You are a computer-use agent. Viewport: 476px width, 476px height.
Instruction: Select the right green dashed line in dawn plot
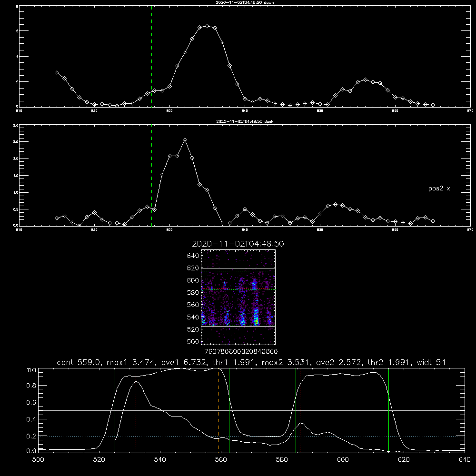pos(263,56)
